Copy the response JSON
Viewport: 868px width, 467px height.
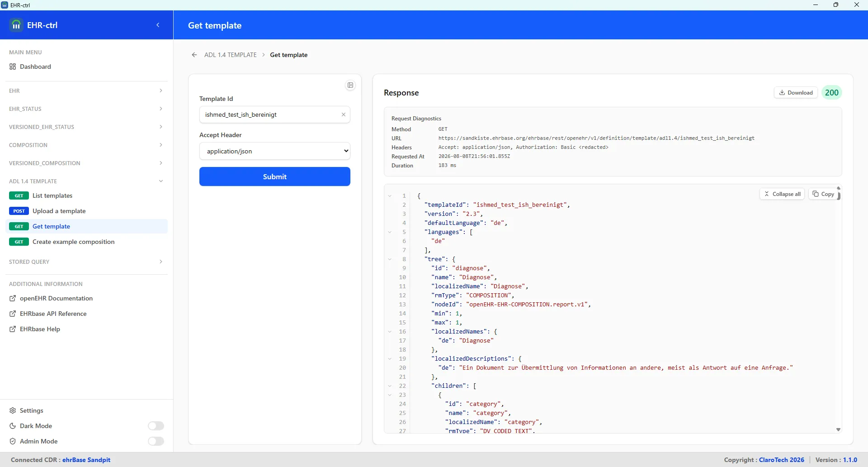tap(823, 194)
